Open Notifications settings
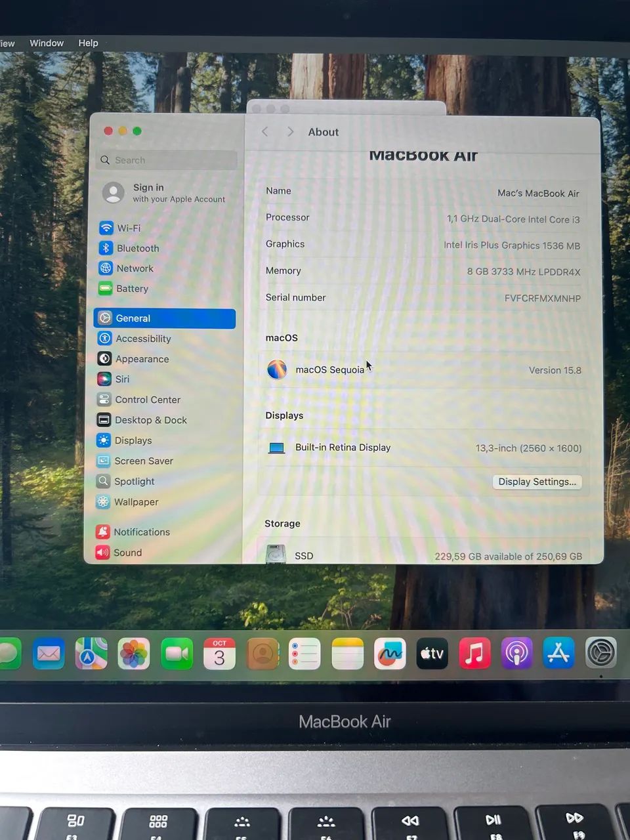 (133, 532)
